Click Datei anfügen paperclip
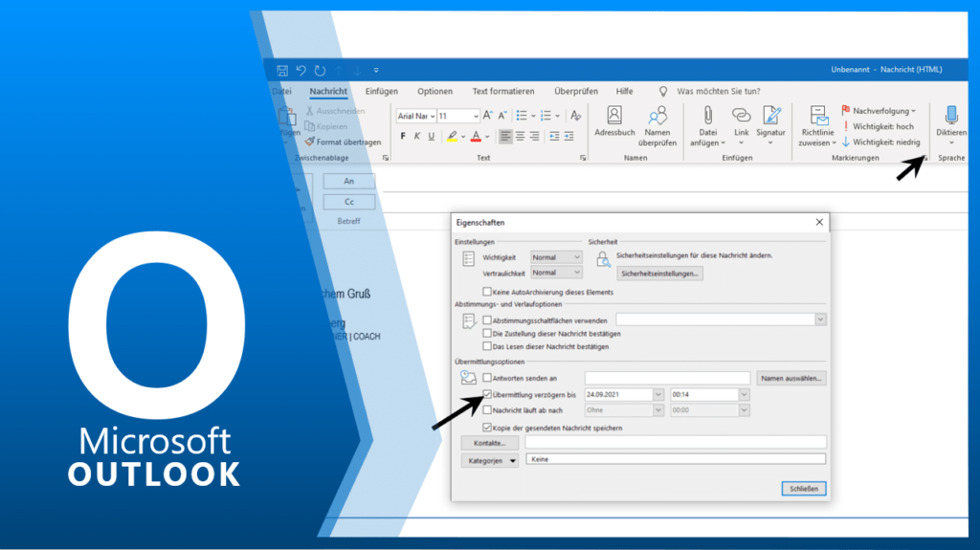 point(707,126)
